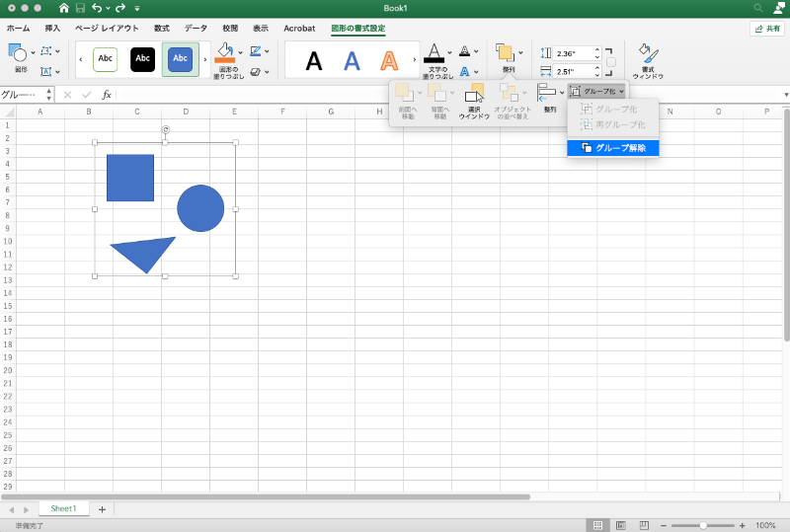790x532 pixels.
Task: Click the text box icon
Action: point(46,71)
